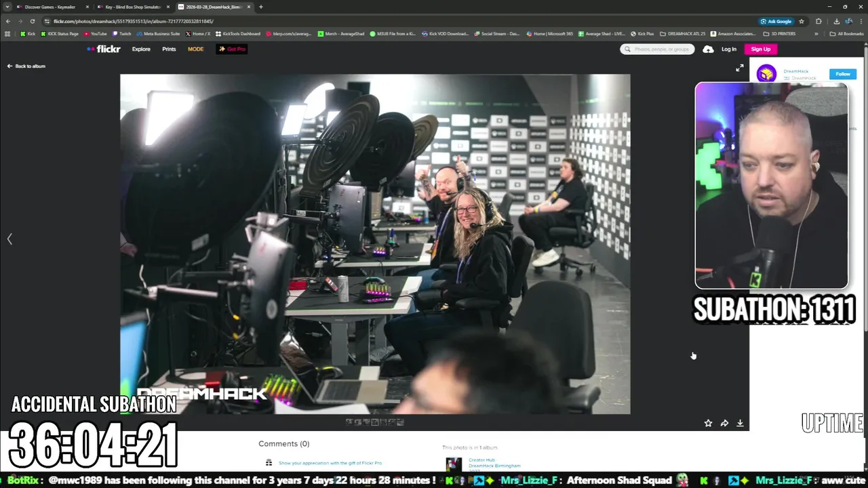Open the Creator Hub DreamHack Birmingham link
The width and height of the screenshot is (868, 488).
click(494, 463)
